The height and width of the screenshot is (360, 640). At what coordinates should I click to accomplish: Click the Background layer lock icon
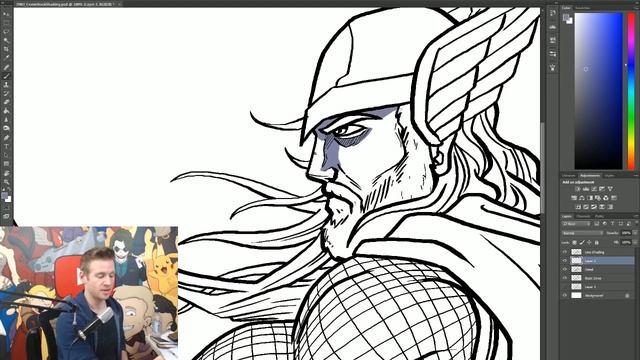click(628, 296)
